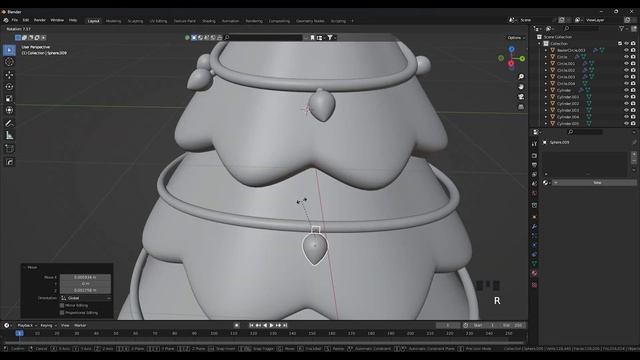
Task: Disable Circle.004 in renders camera icon
Action: pyautogui.click(x=633, y=84)
